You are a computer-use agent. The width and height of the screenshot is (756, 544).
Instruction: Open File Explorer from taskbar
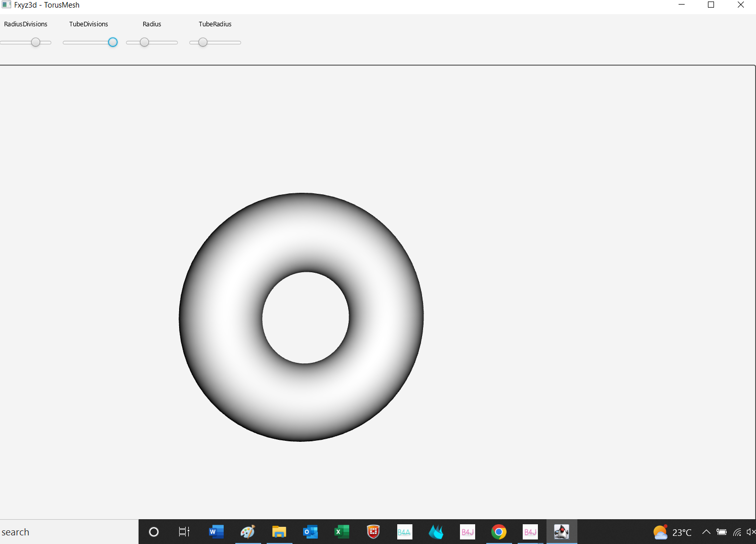click(279, 532)
